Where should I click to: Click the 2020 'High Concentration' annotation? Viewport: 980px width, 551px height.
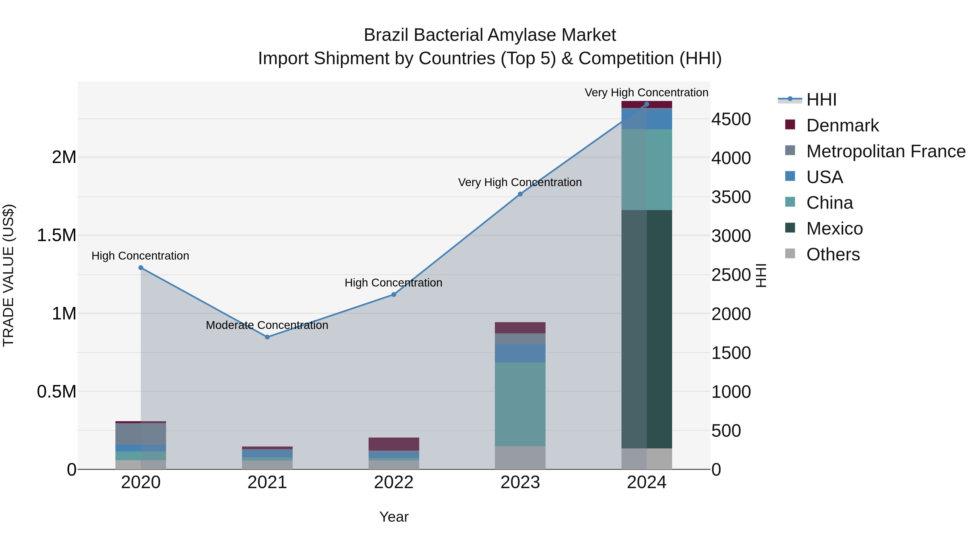[x=140, y=256]
